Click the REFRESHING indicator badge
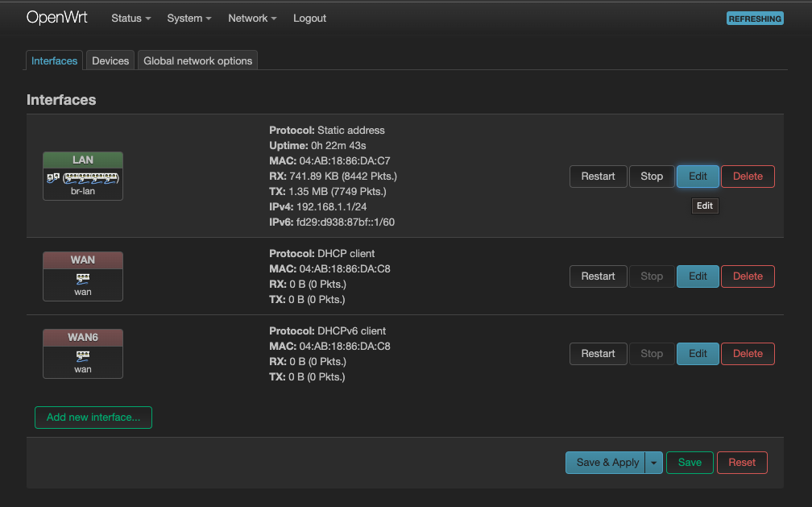812x507 pixels. pyautogui.click(x=755, y=19)
